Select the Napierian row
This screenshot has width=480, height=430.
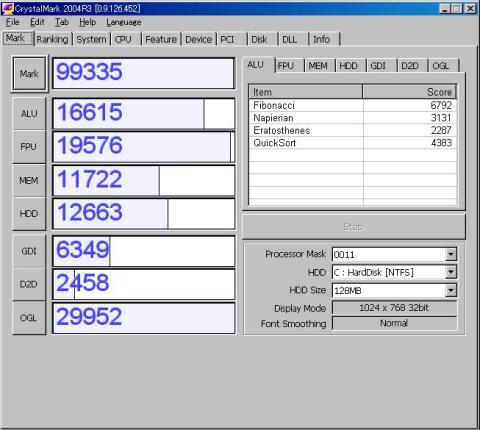point(353,118)
